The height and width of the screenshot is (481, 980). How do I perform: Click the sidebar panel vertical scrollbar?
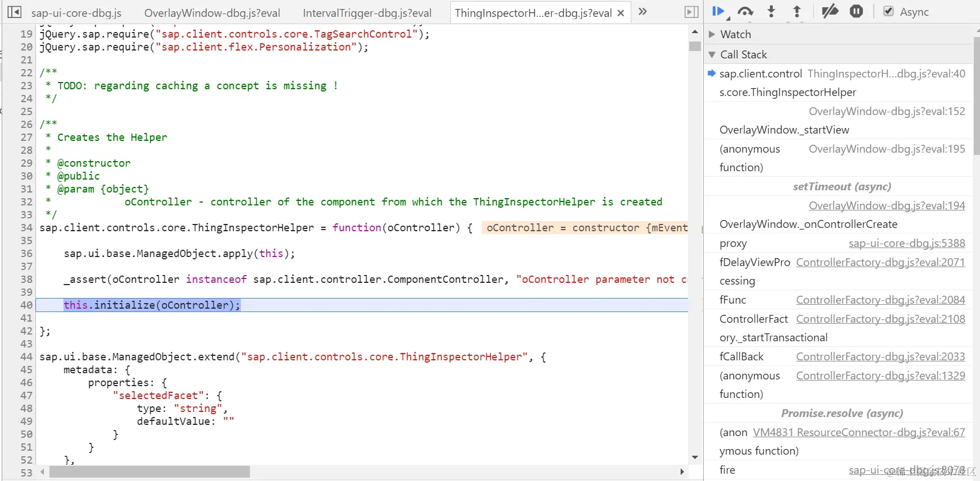(977, 95)
